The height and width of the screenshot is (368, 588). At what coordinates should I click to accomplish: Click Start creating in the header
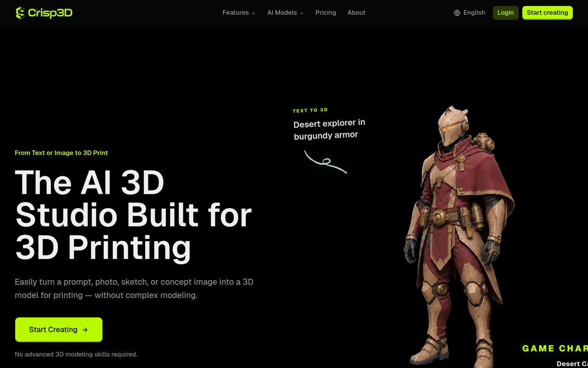[547, 12]
